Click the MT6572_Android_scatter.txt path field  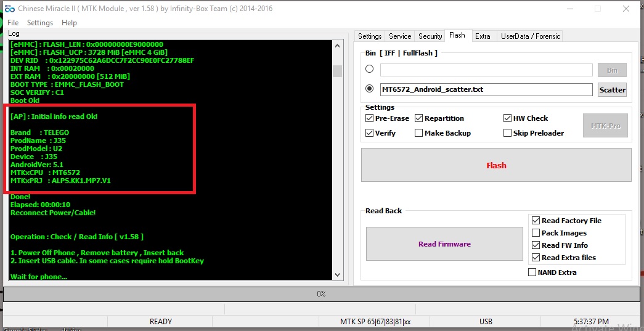pos(486,89)
